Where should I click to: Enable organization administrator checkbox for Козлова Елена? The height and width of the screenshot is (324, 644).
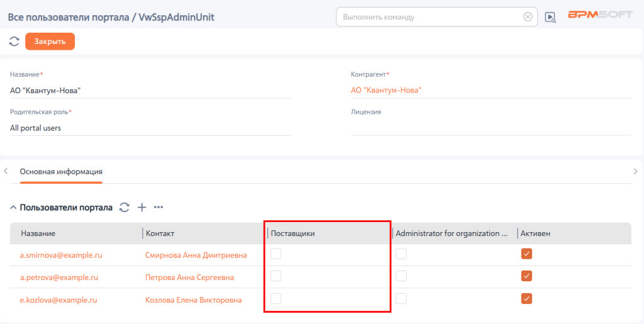click(x=401, y=299)
